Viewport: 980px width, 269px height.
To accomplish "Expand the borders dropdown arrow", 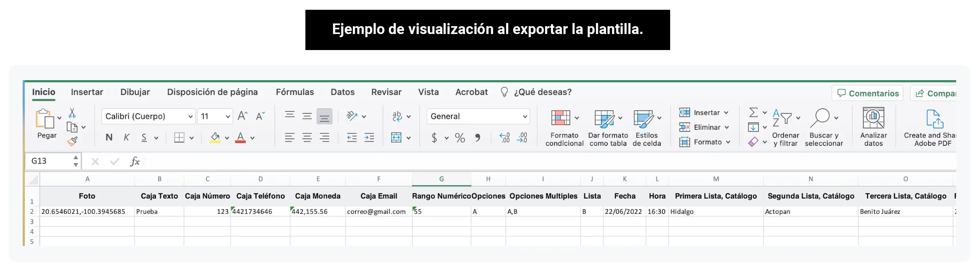I will (x=191, y=138).
